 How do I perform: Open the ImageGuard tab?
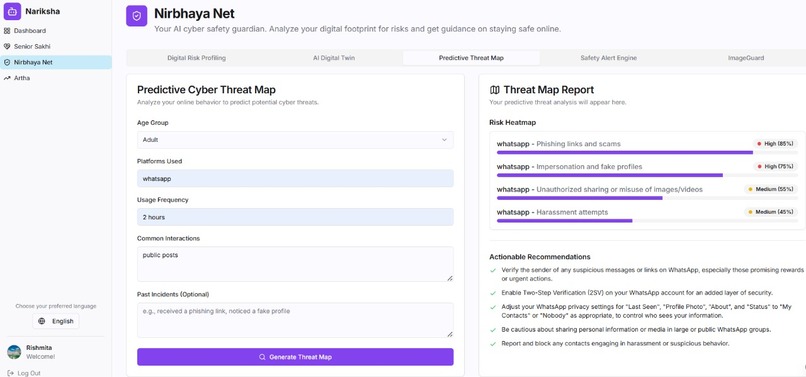click(746, 58)
